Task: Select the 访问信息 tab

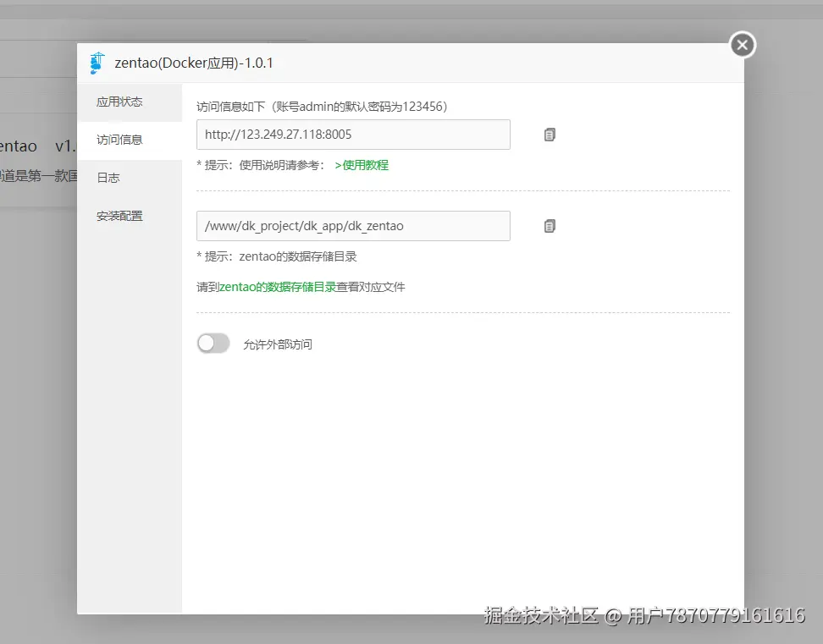Action: coord(130,140)
